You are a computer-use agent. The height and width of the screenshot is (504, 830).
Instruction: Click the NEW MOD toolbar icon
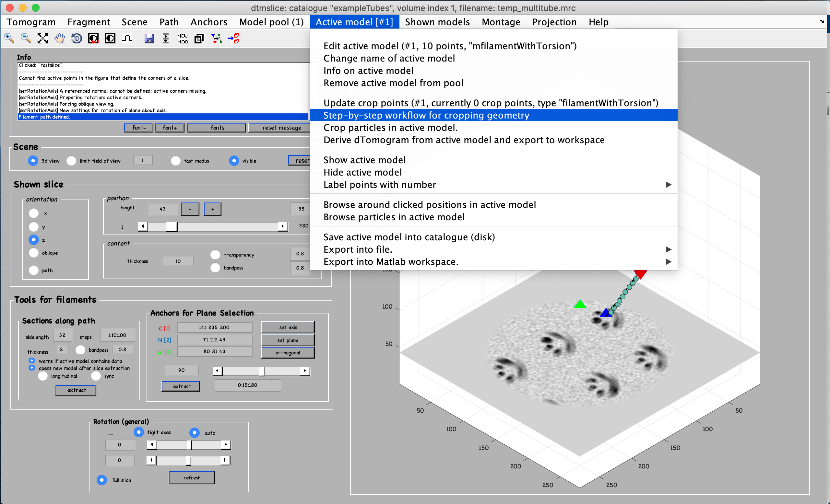(183, 39)
